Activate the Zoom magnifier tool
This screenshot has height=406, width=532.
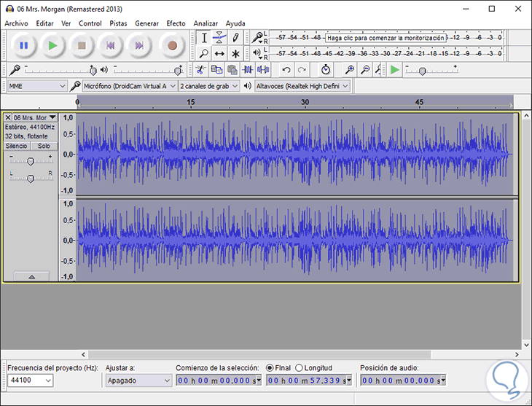(204, 53)
